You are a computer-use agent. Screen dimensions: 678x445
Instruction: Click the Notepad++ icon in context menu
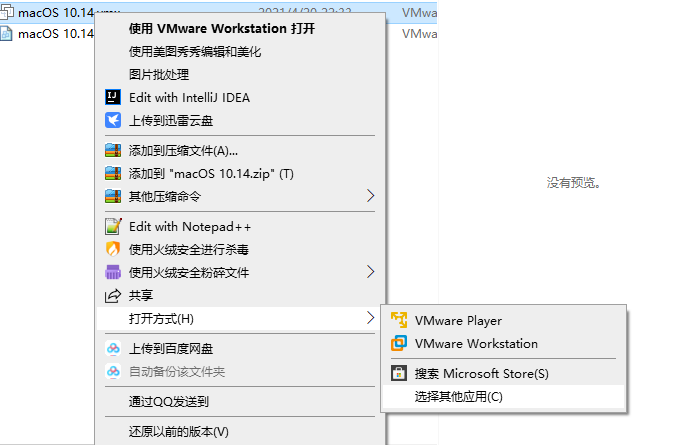(x=113, y=227)
